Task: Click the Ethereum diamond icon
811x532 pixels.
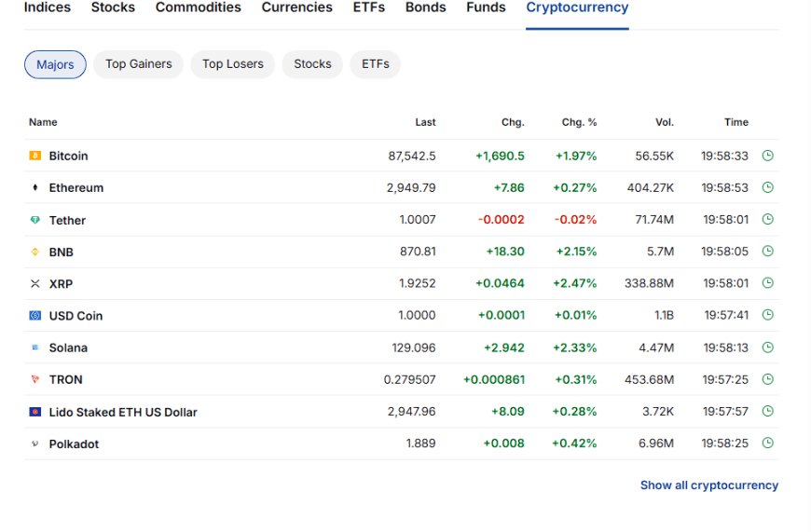Action: pos(35,187)
